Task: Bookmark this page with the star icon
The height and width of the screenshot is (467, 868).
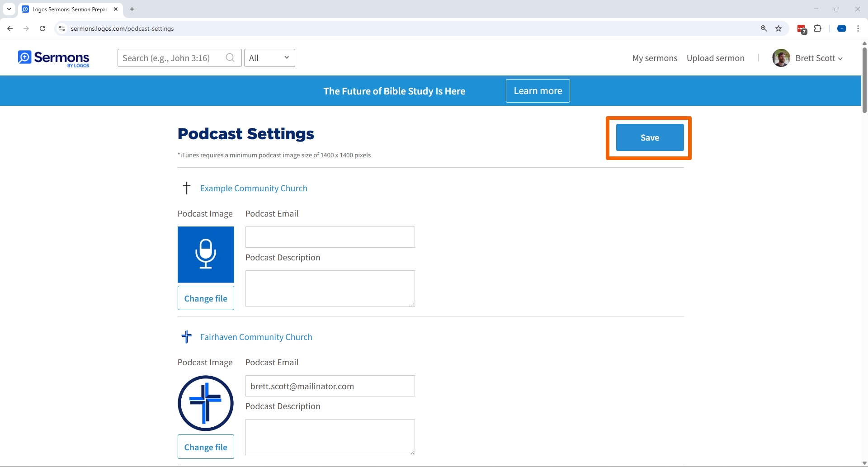Action: tap(778, 28)
